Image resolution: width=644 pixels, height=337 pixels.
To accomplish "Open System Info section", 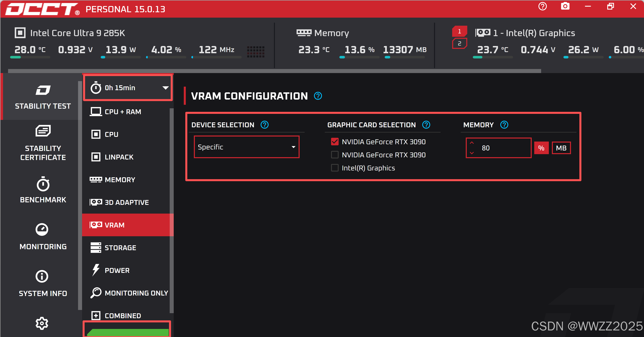I will [43, 283].
